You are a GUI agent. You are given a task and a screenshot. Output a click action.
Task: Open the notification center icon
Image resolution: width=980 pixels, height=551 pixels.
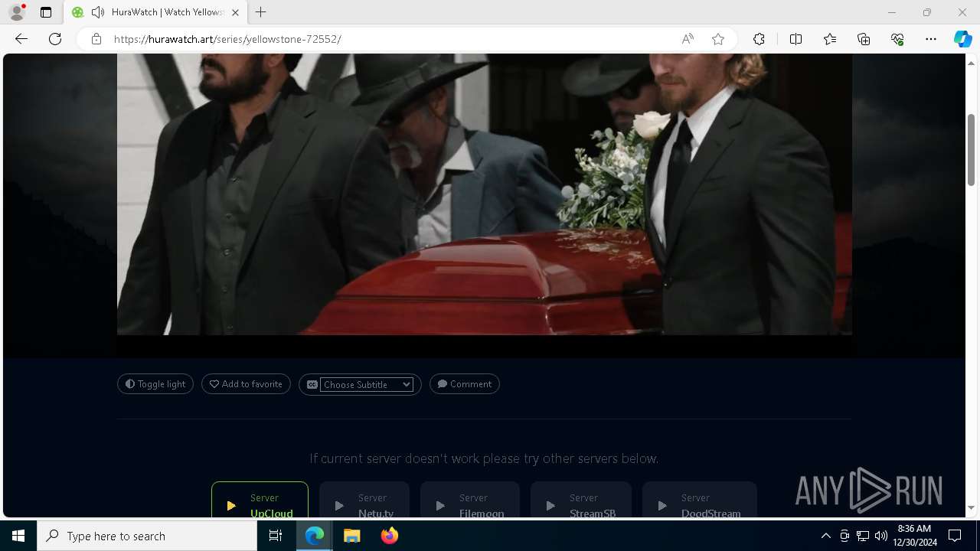click(955, 536)
